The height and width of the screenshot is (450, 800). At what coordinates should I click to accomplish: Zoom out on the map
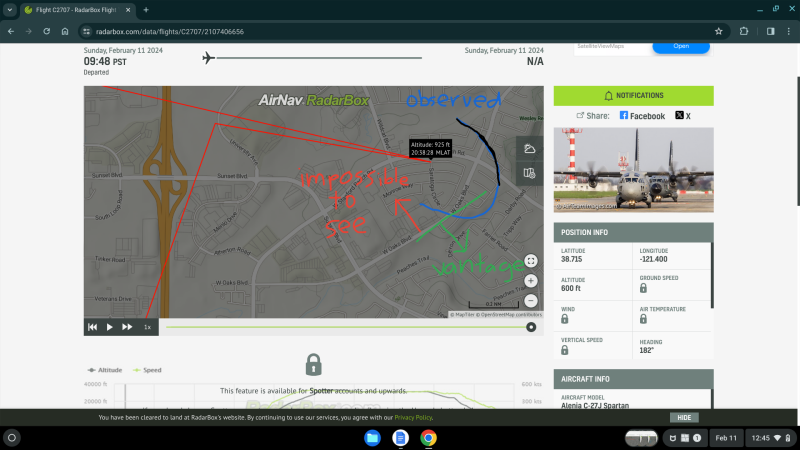coord(531,301)
